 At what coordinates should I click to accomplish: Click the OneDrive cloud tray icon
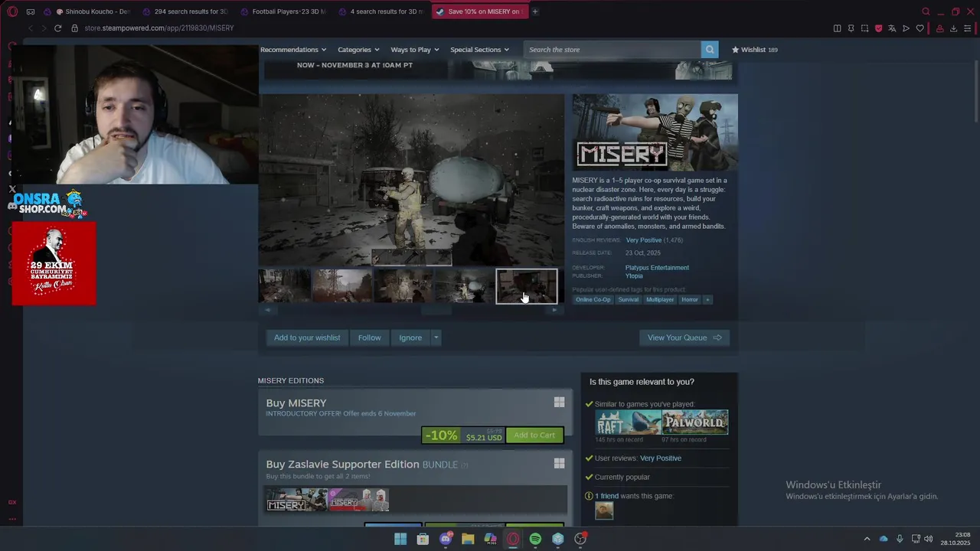884,539
